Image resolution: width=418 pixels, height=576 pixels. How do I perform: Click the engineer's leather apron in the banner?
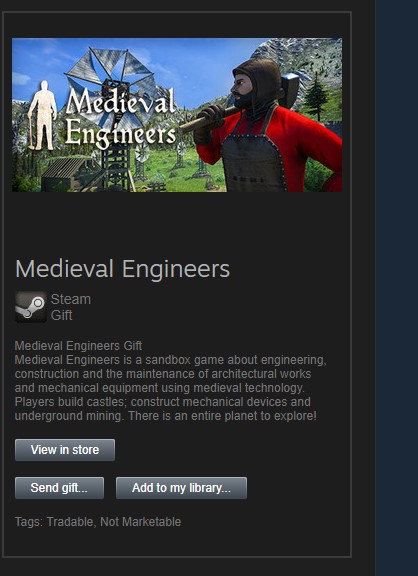coord(253,162)
